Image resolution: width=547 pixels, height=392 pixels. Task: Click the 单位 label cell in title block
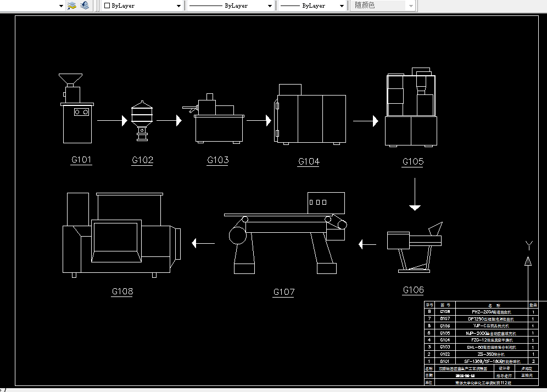(x=429, y=383)
